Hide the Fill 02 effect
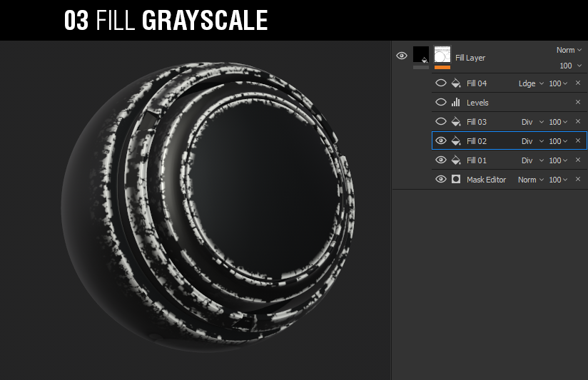This screenshot has height=380, width=588. coord(440,141)
